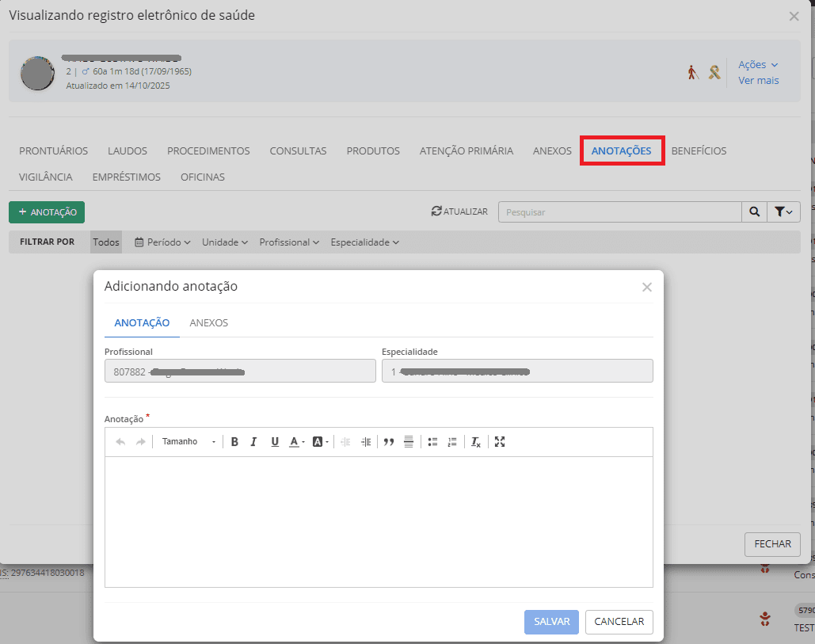Click the remove formatting icon
Image resolution: width=815 pixels, height=644 pixels.
coord(475,442)
